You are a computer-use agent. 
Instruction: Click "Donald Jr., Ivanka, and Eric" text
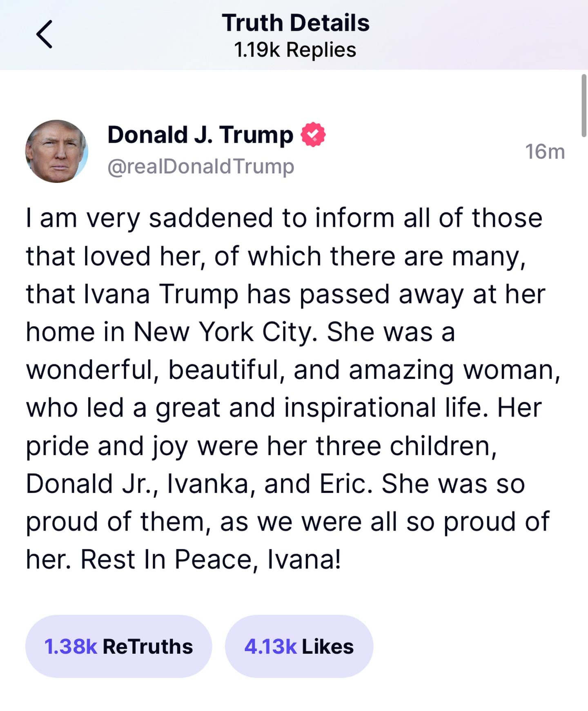pyautogui.click(x=199, y=484)
